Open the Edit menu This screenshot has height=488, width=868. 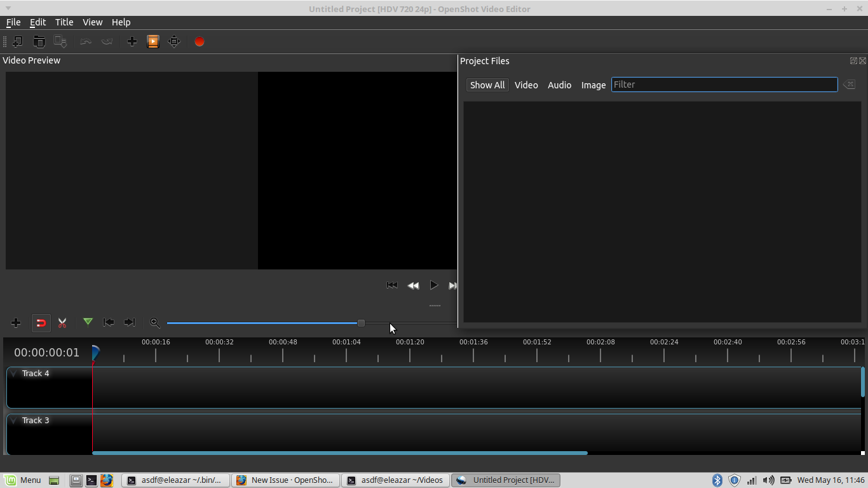[x=37, y=22]
